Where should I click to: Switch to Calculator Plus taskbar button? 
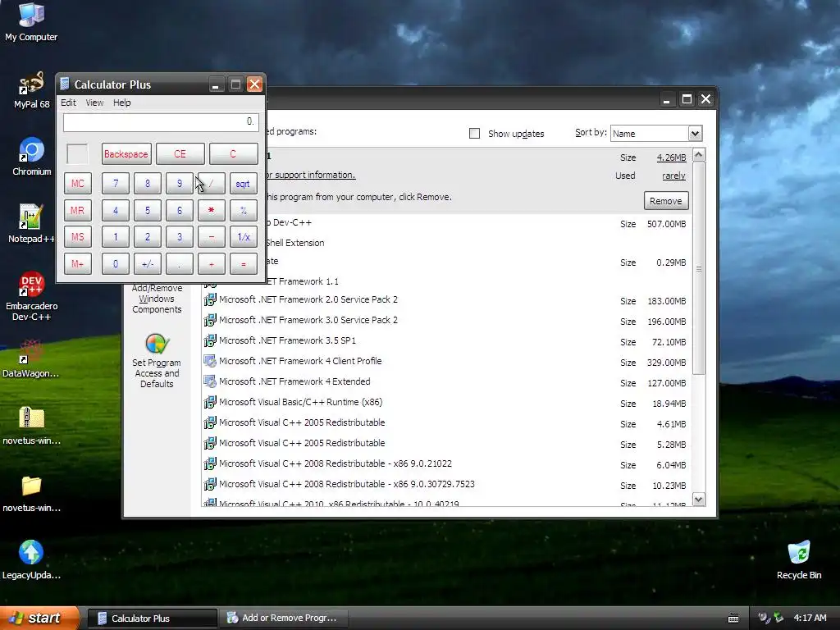point(152,619)
